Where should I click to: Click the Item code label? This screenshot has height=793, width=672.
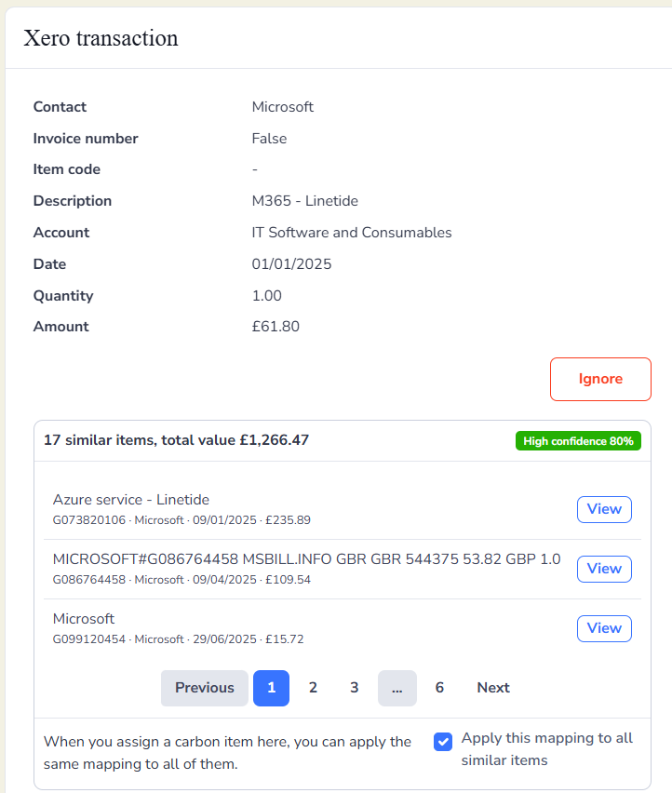[x=67, y=169]
